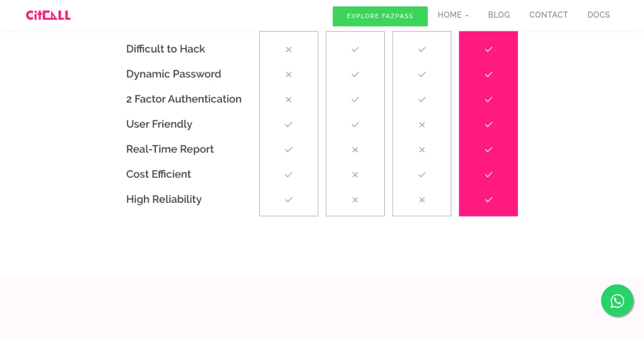Open the WhatsApp chat bubble icon
Image resolution: width=644 pixels, height=338 pixels.
pos(617,300)
